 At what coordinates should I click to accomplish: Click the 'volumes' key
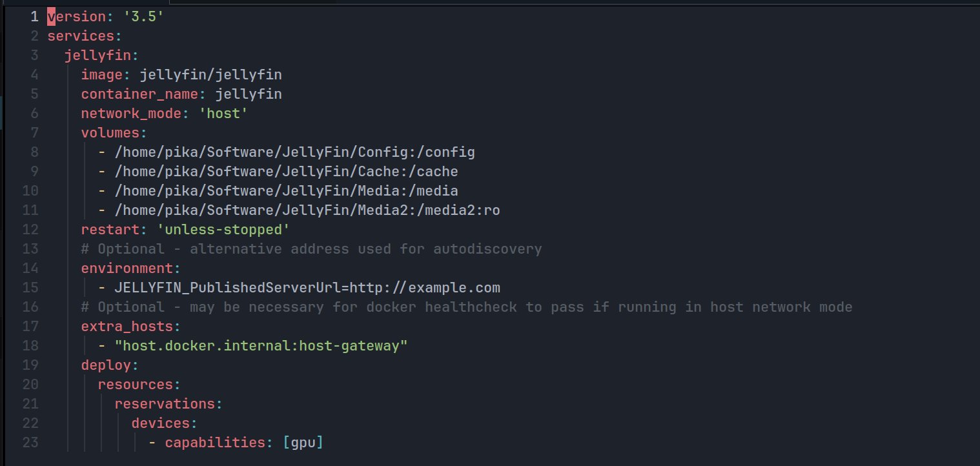click(110, 133)
